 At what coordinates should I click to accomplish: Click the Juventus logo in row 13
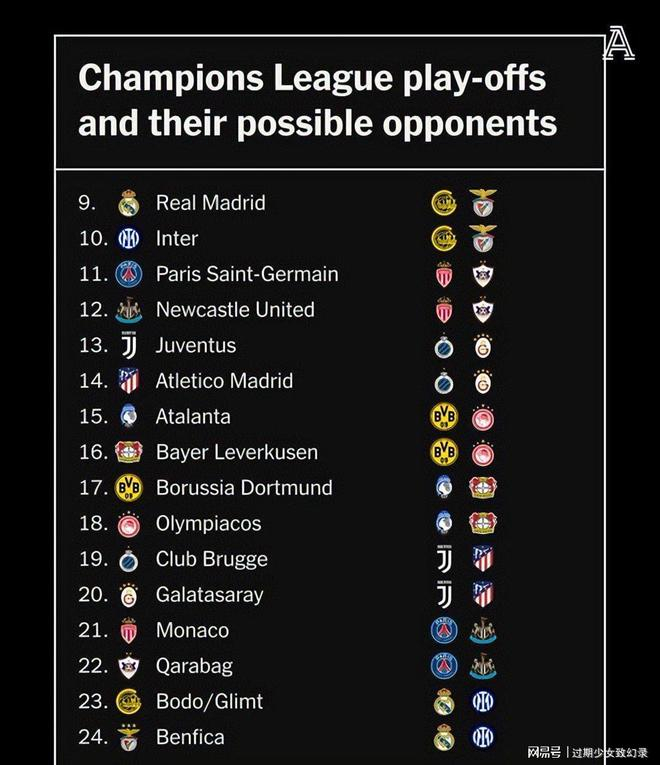[x=128, y=345]
